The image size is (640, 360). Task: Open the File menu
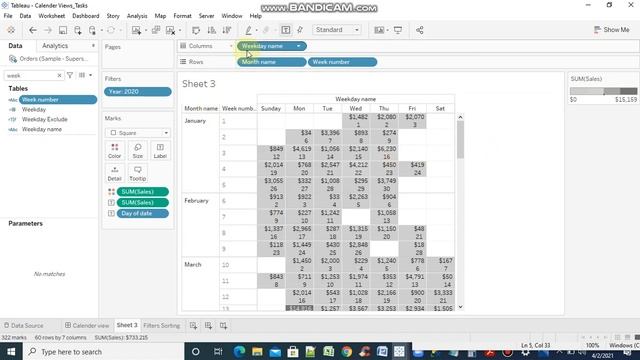coord(8,16)
